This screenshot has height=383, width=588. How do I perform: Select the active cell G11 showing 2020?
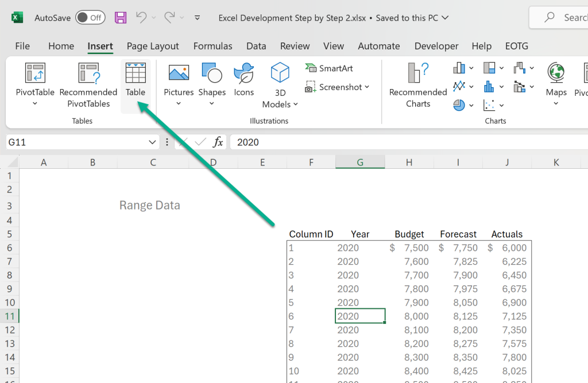click(x=360, y=316)
